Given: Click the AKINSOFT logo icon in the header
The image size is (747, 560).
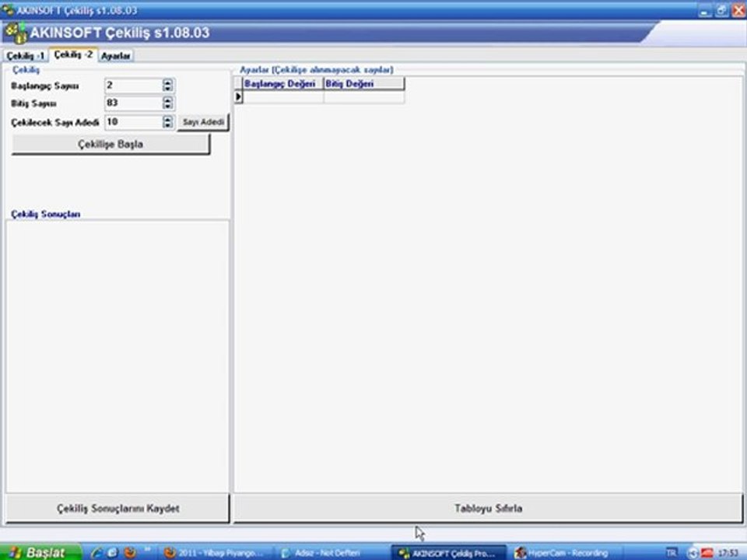Looking at the screenshot, I should click(15, 33).
